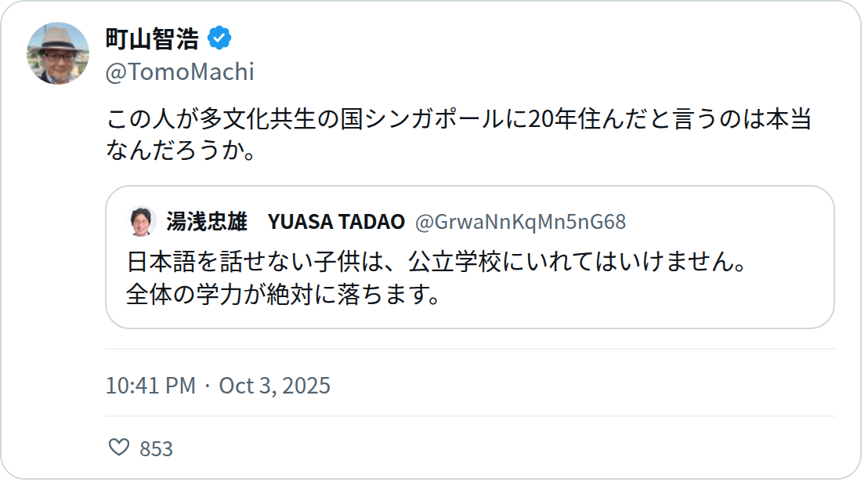Open the @TomoMachi handle link
The height and width of the screenshot is (486, 868).
tap(180, 72)
